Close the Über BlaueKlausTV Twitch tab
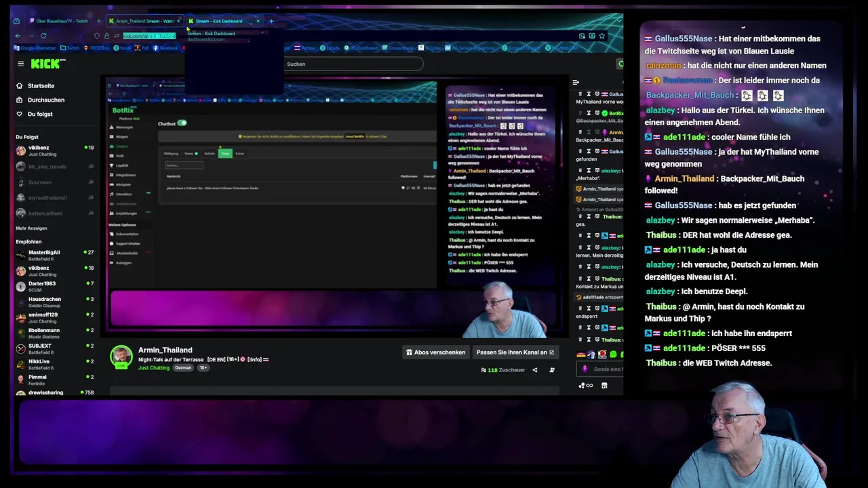868x488 pixels. tap(98, 21)
